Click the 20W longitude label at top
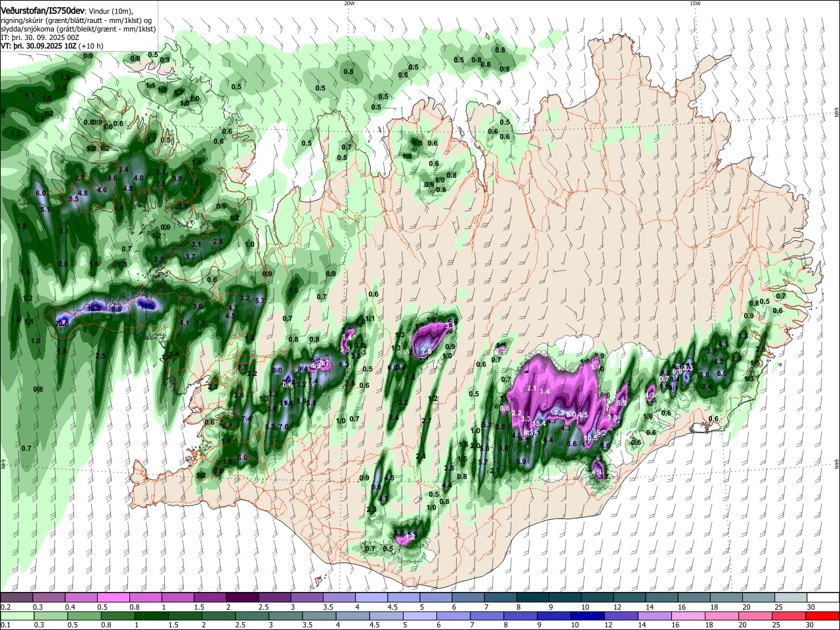The height and width of the screenshot is (630, 840). pos(348,3)
